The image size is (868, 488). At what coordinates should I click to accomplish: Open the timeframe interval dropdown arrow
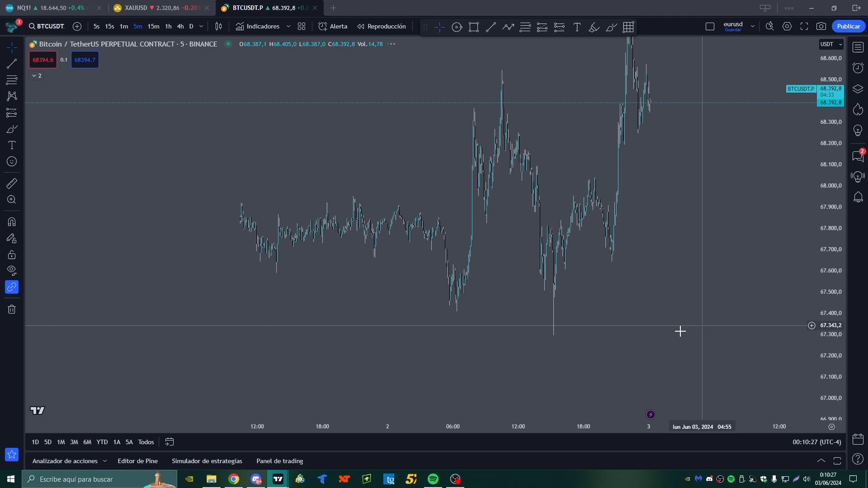click(x=201, y=27)
